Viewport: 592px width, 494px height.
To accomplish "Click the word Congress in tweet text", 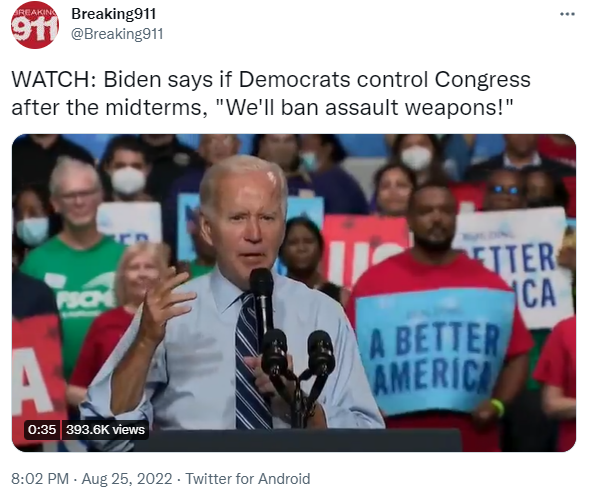I will click(x=483, y=80).
